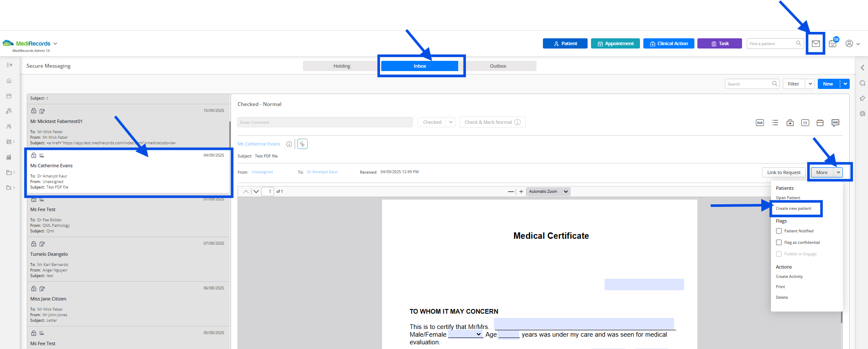Click the Enter Comment field
This screenshot has height=349, width=868.
click(325, 122)
